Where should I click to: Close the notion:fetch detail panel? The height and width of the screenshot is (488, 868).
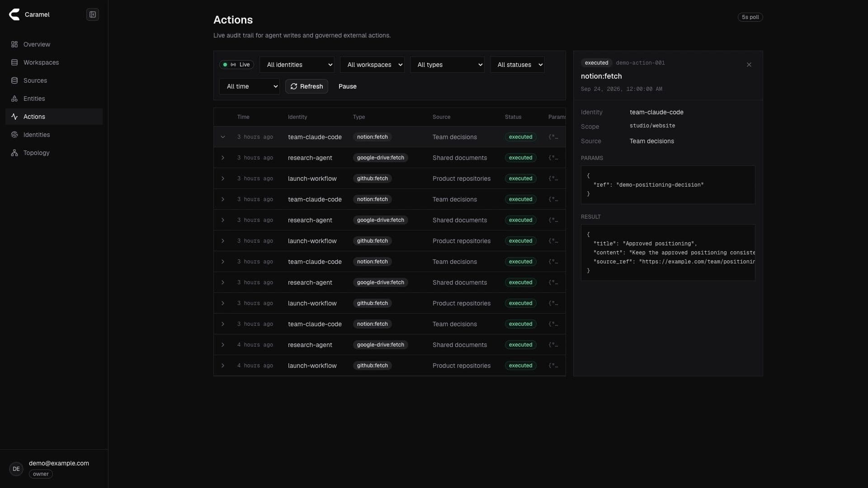[x=749, y=65]
